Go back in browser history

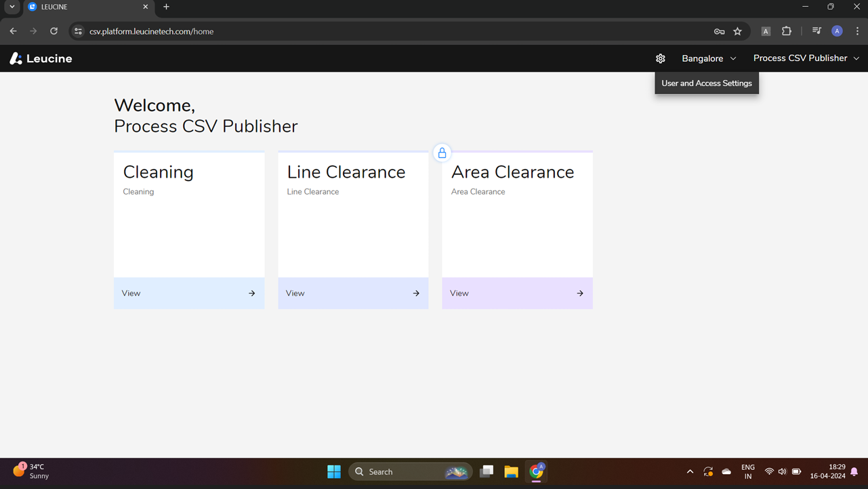point(13,31)
